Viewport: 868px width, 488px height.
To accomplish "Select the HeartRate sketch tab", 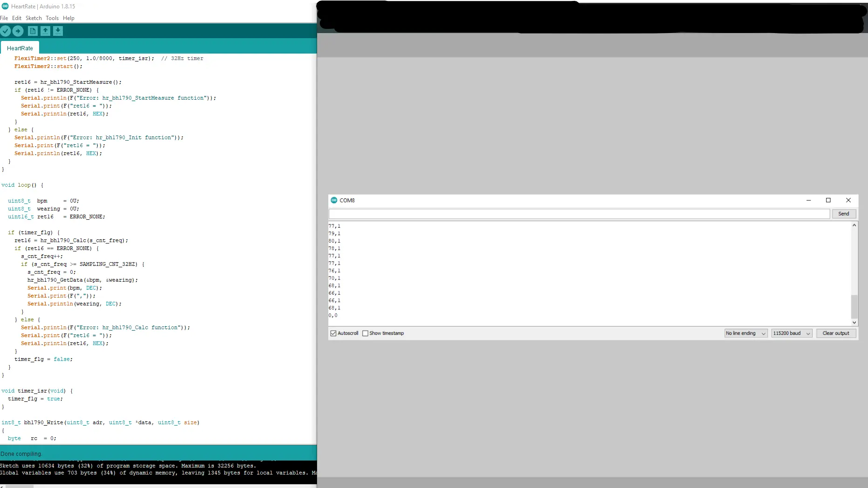I will (x=20, y=48).
